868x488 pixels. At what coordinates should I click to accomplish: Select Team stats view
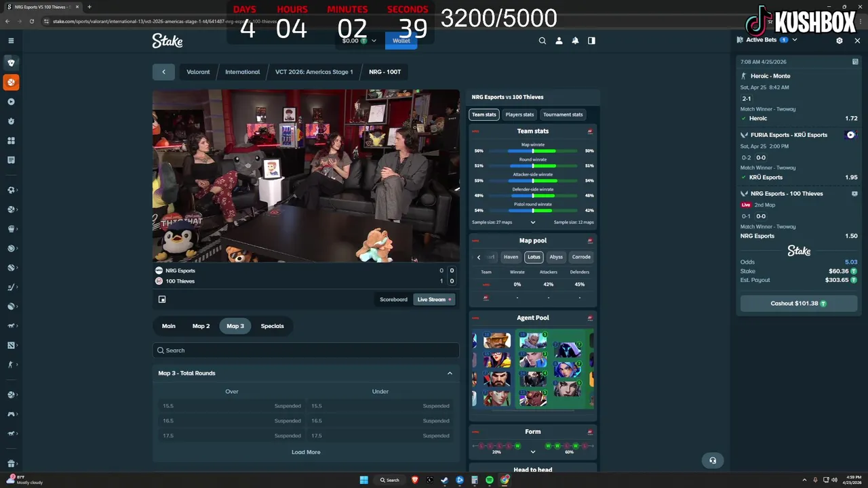pos(484,115)
